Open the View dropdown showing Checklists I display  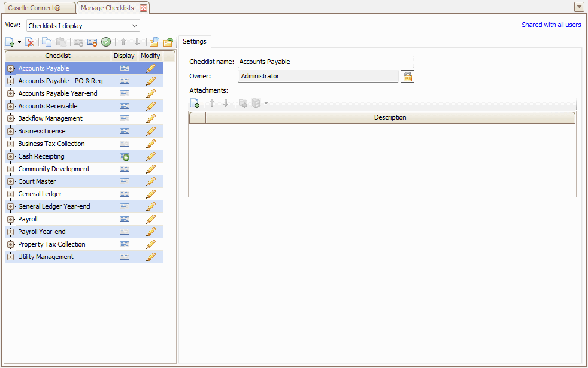(83, 26)
